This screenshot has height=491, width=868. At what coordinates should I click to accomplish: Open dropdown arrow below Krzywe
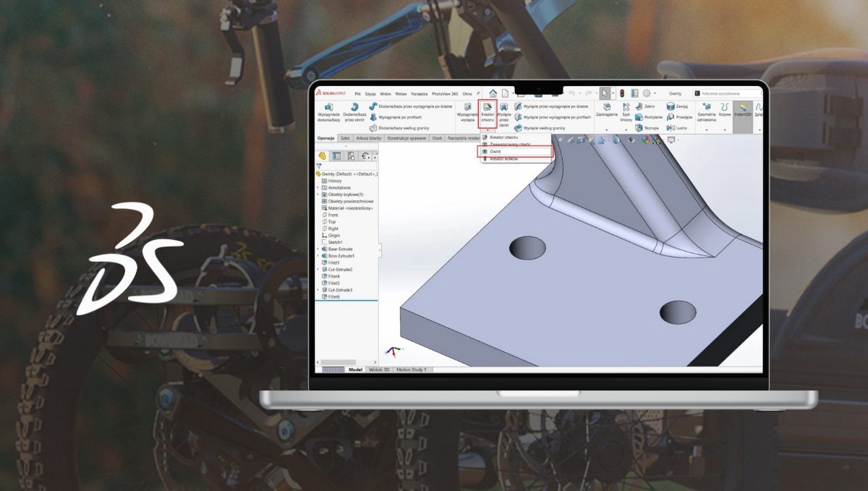[x=725, y=130]
